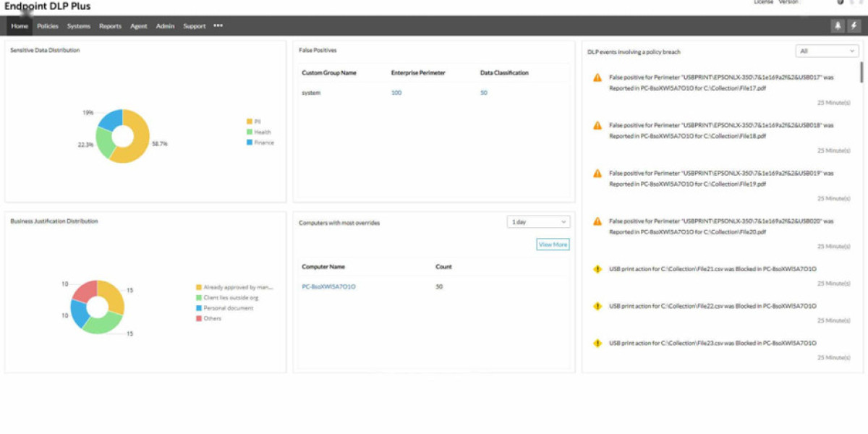The width and height of the screenshot is (868, 434).
Task: Toggle the Others legend color swatch
Action: (199, 319)
